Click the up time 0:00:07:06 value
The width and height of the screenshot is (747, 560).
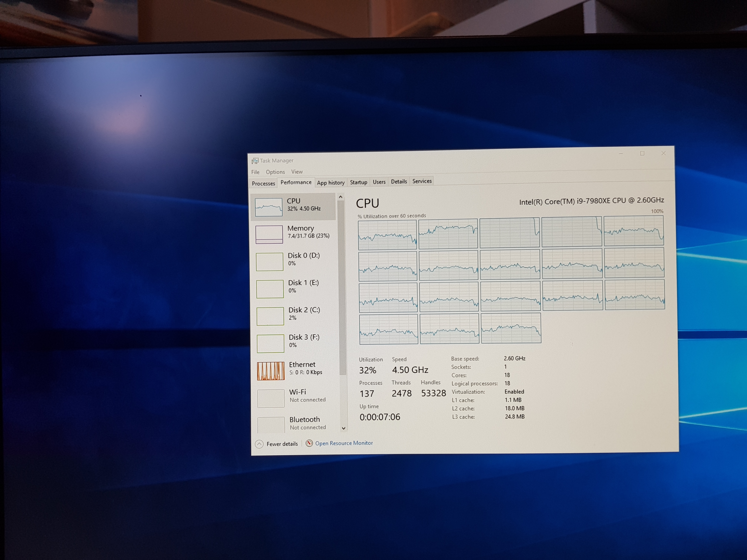pyautogui.click(x=380, y=417)
